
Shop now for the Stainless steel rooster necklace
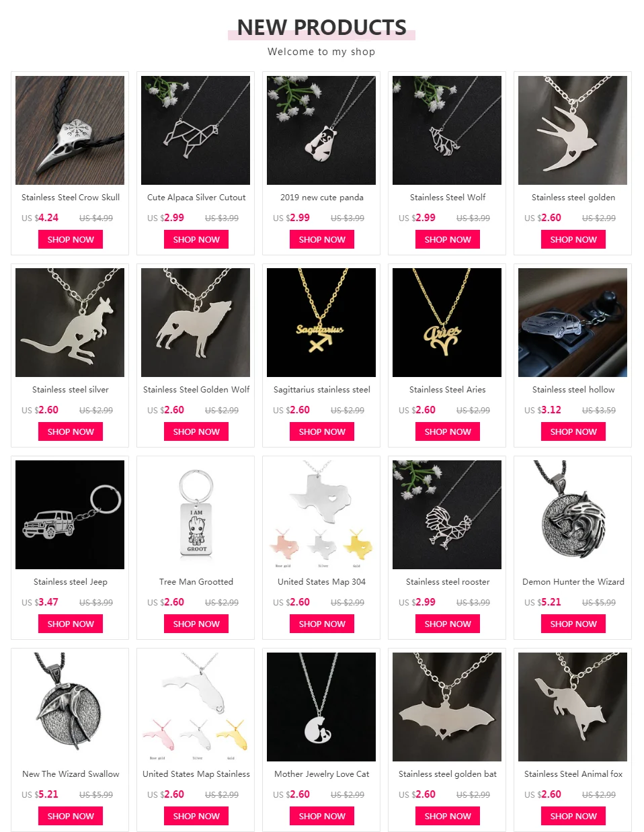(x=448, y=624)
